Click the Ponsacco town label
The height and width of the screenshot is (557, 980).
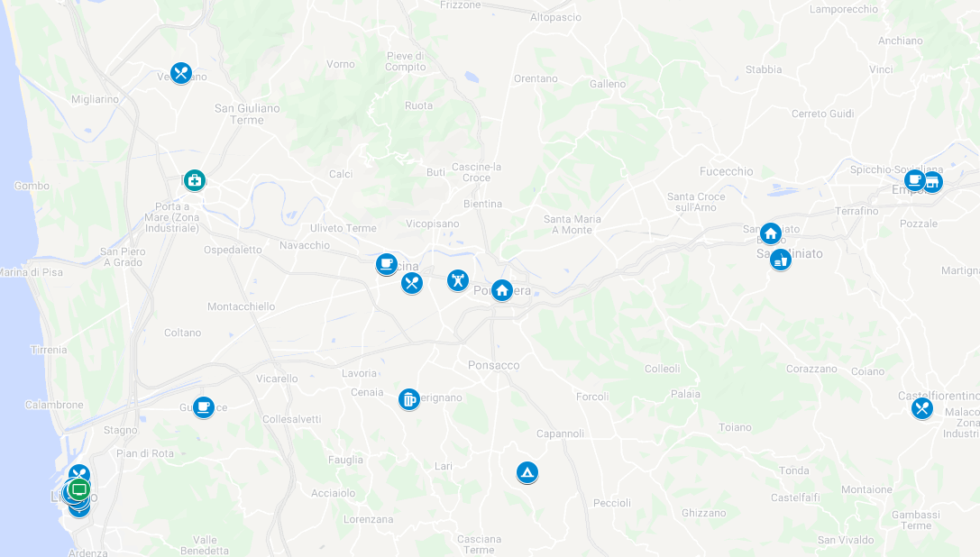(494, 365)
